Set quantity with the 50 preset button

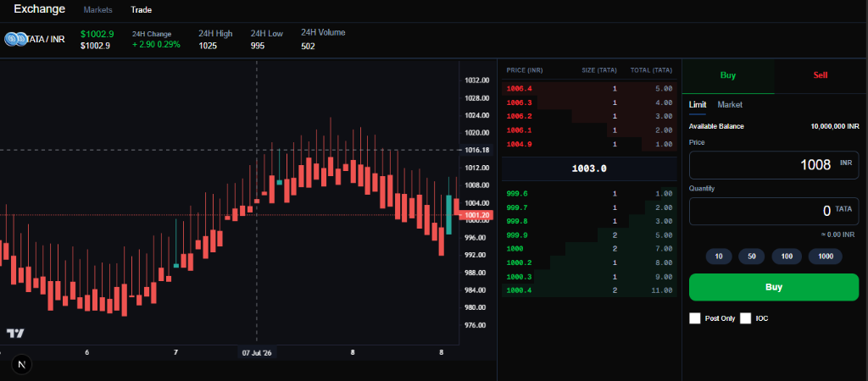point(751,256)
